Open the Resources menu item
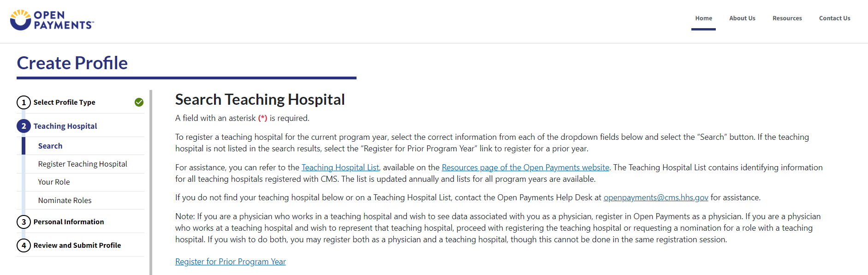The width and height of the screenshot is (868, 275). click(787, 18)
